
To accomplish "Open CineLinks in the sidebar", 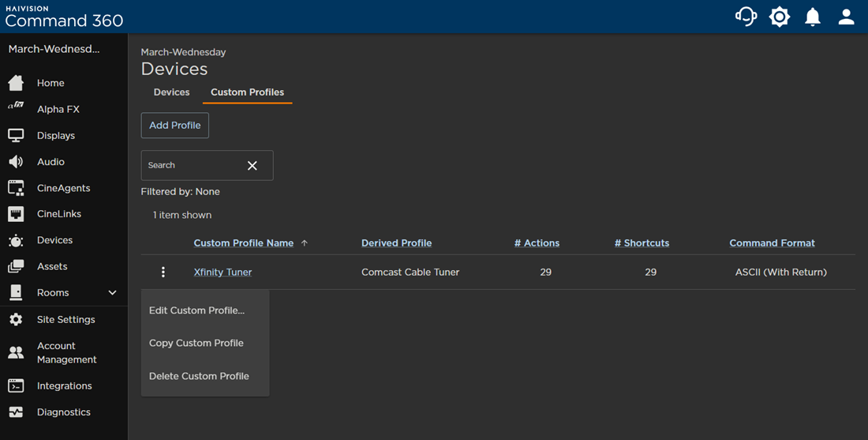I will pyautogui.click(x=59, y=214).
